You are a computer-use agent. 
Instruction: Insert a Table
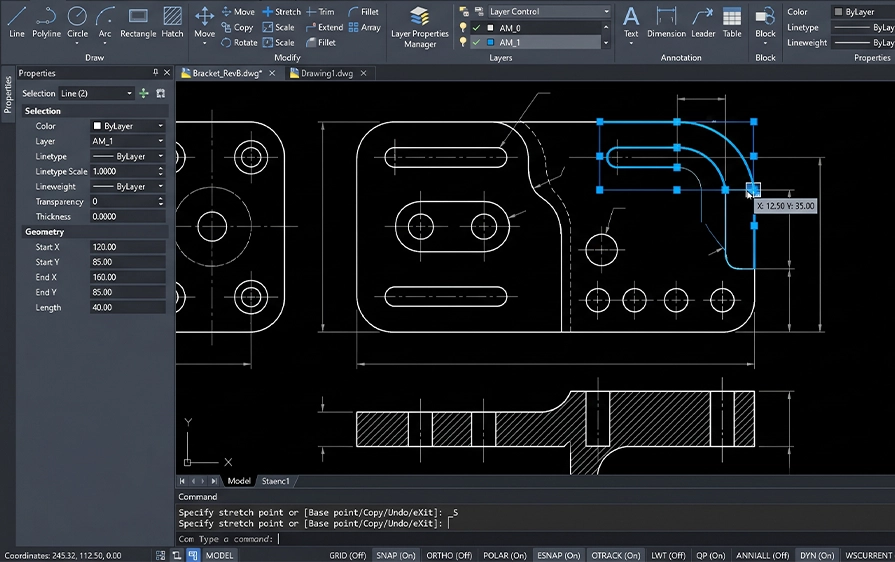coord(732,22)
